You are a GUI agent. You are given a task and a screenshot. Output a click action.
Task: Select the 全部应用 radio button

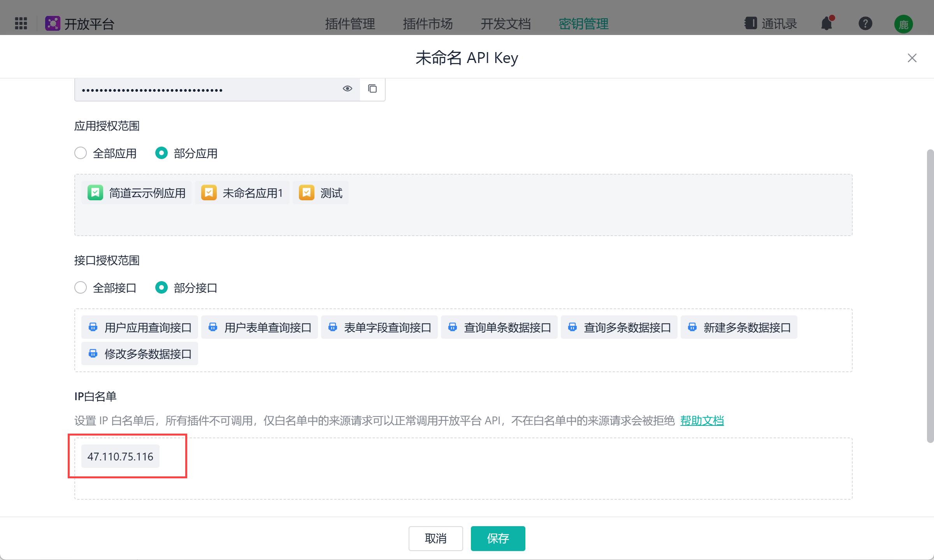[x=81, y=153]
